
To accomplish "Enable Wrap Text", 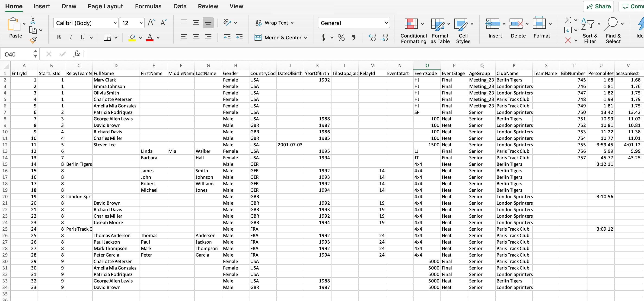I will [x=274, y=23].
